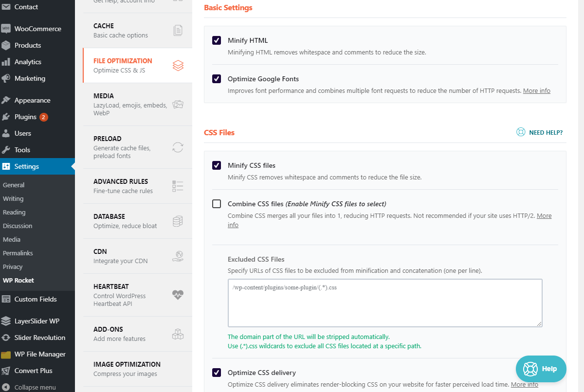Click inside the Excluded CSS Files textarea
This screenshot has width=584, height=392.
click(x=384, y=302)
